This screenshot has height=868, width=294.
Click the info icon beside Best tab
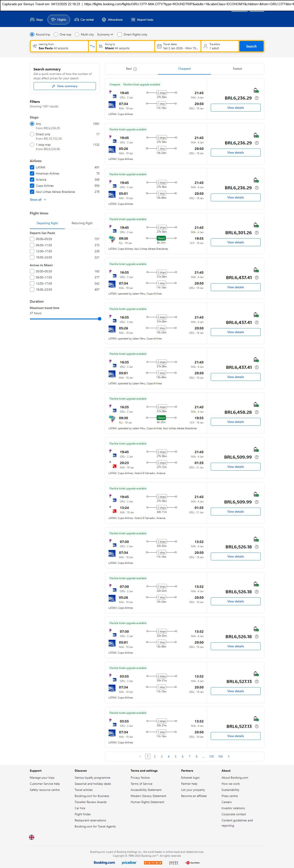point(135,69)
